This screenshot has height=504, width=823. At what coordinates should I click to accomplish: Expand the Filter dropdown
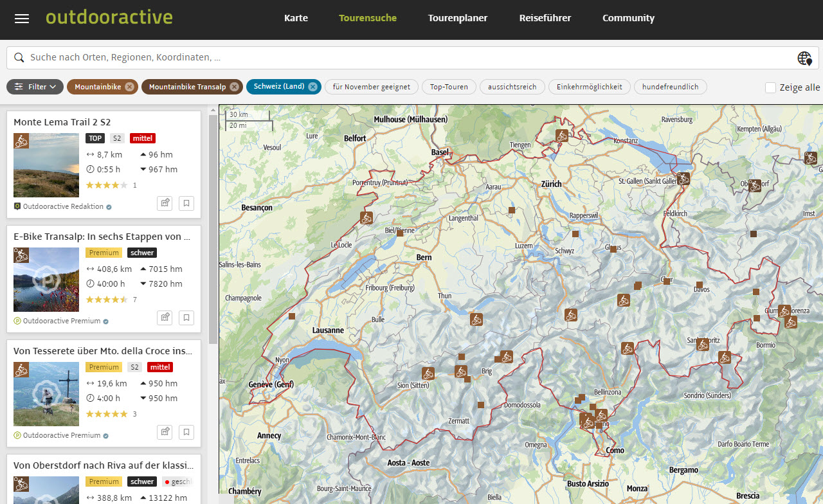click(x=35, y=87)
